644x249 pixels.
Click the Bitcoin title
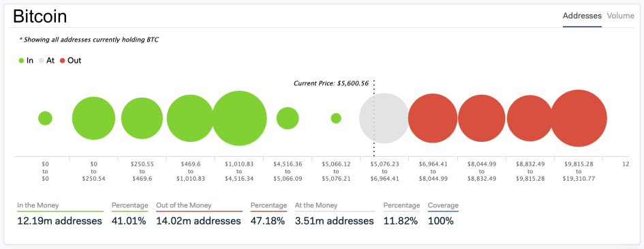(40, 16)
